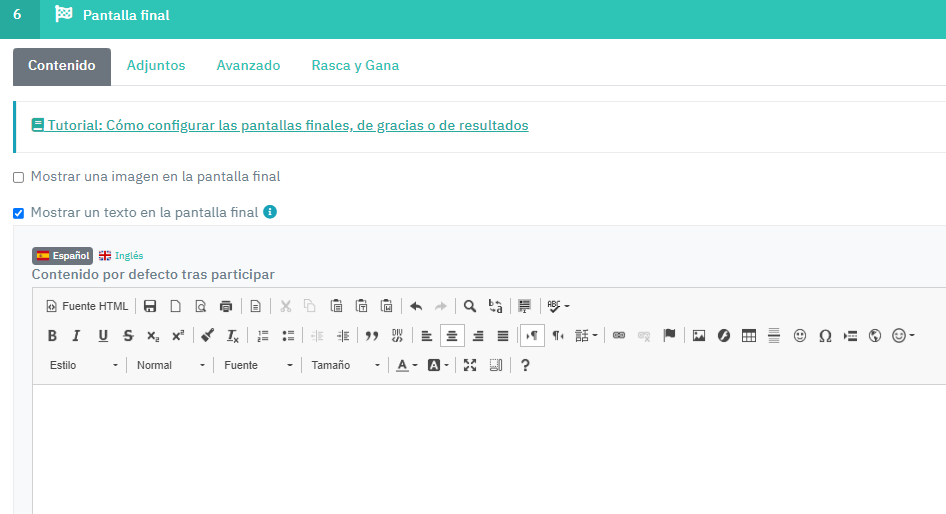Align text to the right
Screen dimensions: 946x514
click(x=477, y=335)
